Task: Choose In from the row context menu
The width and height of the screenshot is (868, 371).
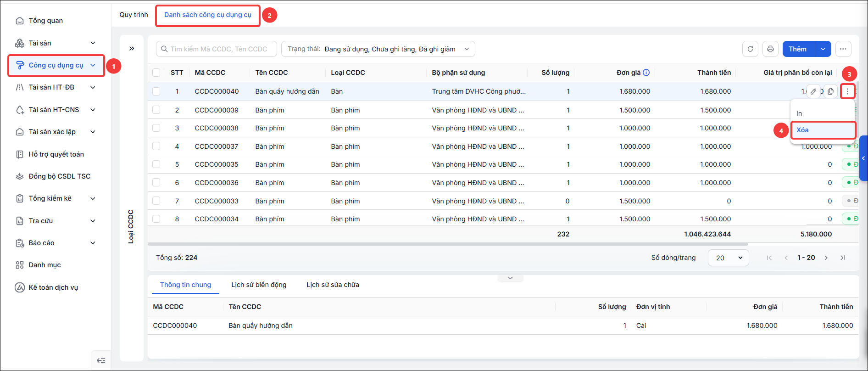Action: point(823,113)
